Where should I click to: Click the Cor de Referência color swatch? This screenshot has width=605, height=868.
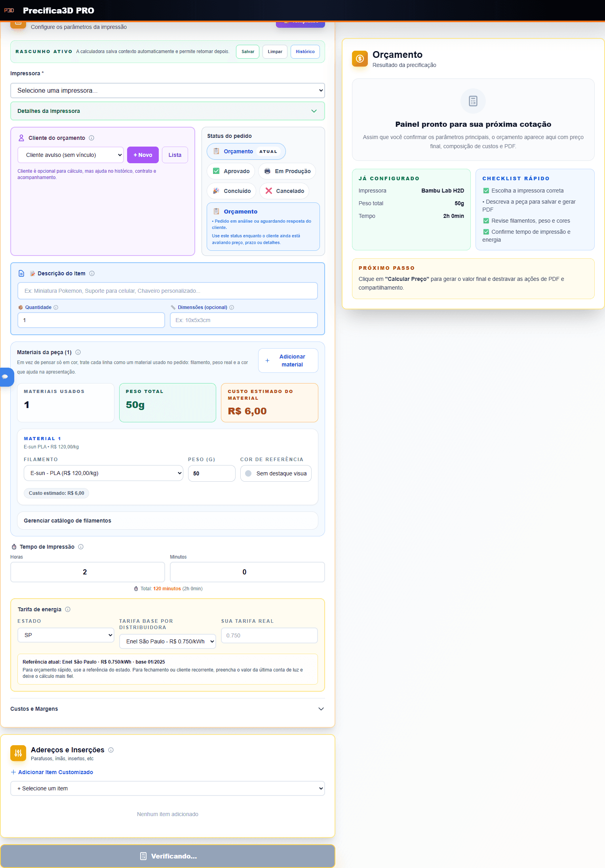pos(249,473)
